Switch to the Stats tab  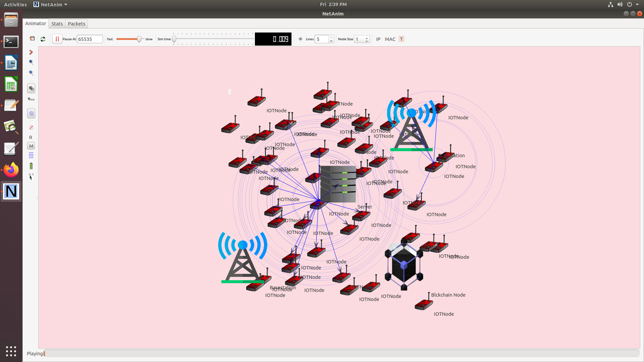coord(57,24)
